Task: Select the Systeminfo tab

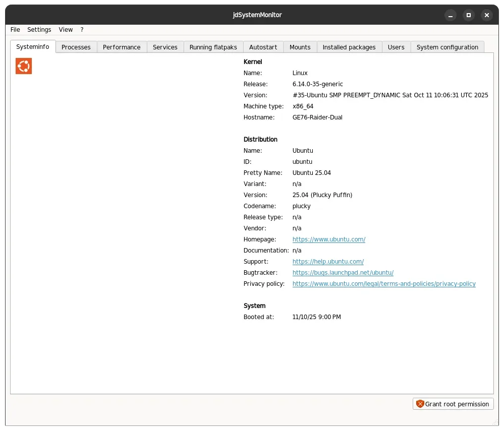Action: (x=33, y=46)
